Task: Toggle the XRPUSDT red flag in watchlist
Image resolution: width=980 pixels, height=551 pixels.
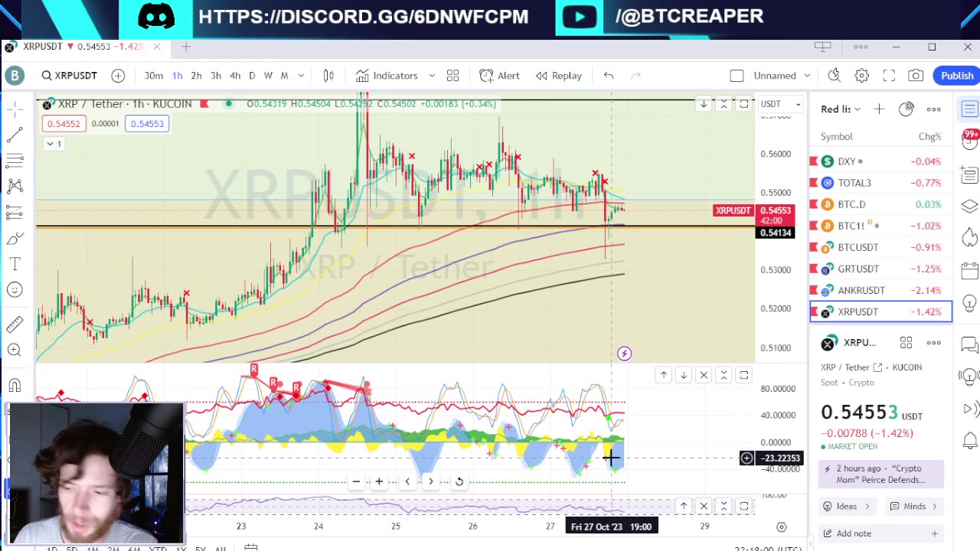Action: [814, 311]
